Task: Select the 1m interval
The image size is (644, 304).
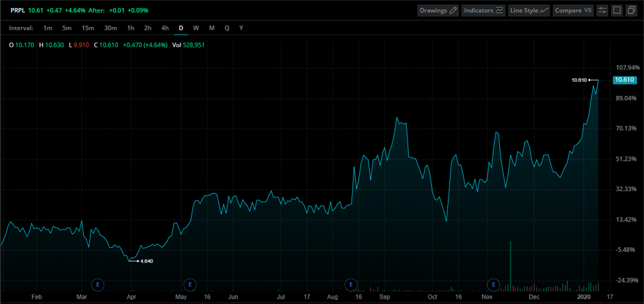Action: tap(48, 28)
